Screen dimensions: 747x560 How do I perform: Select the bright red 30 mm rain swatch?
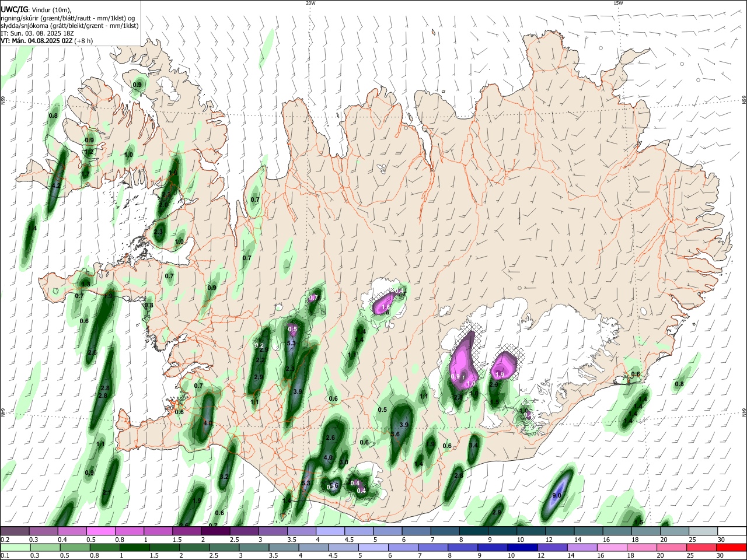pyautogui.click(x=731, y=548)
